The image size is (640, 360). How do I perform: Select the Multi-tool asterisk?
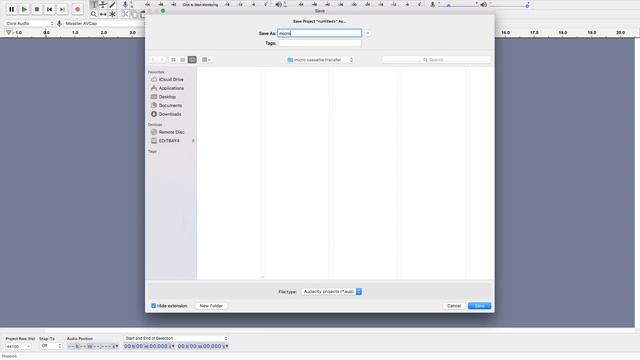[x=112, y=14]
